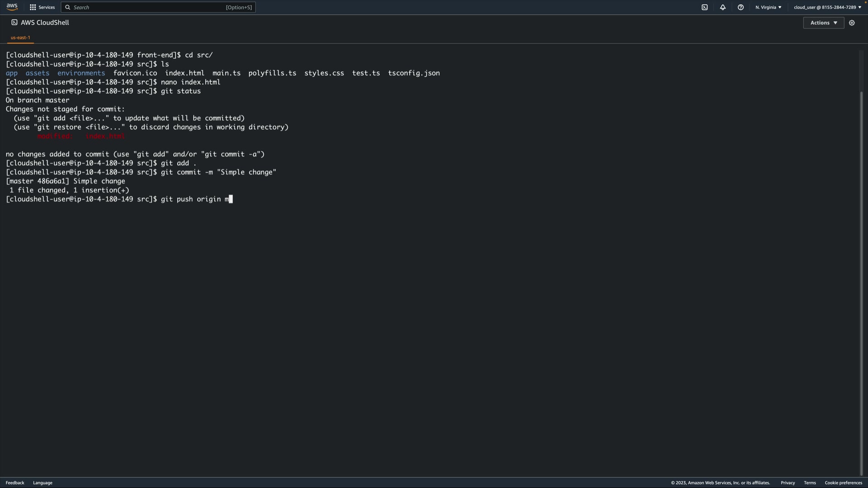Click the search magnifier icon
Viewport: 868px width, 488px height.
[x=68, y=7]
